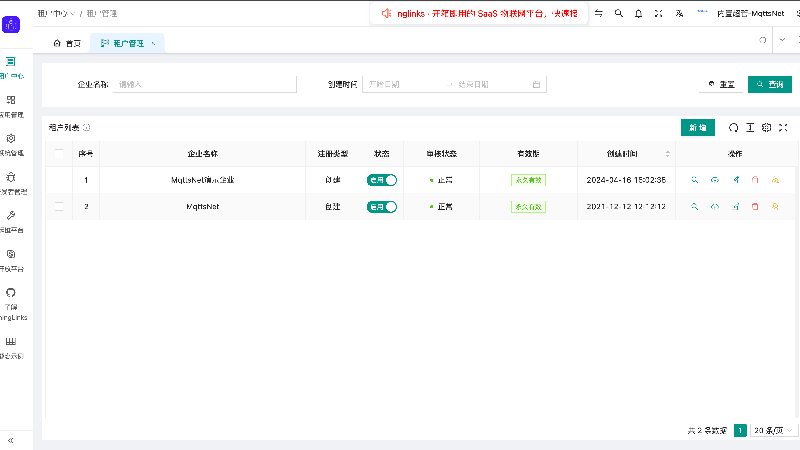Screen dimensions: 800x450
Task: Open the notifications bell
Action: pos(638,13)
